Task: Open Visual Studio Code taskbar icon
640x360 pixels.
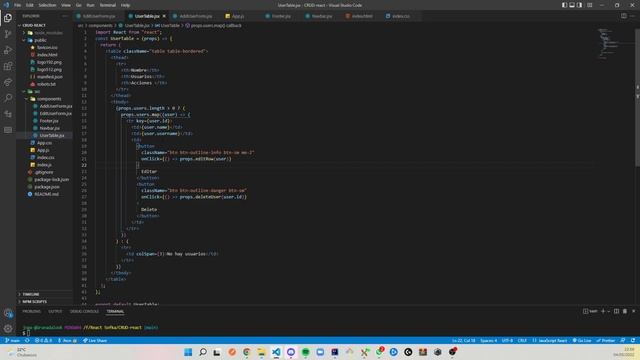Action: 276,352
